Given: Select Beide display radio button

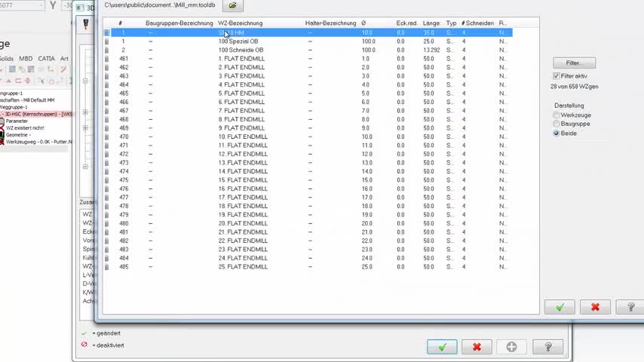Looking at the screenshot, I should pos(556,133).
